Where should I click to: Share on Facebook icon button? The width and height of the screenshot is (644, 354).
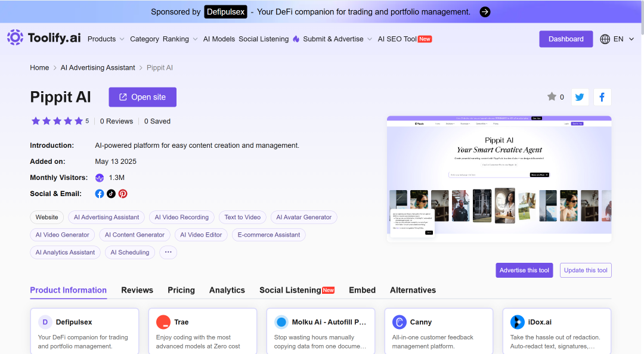[602, 97]
